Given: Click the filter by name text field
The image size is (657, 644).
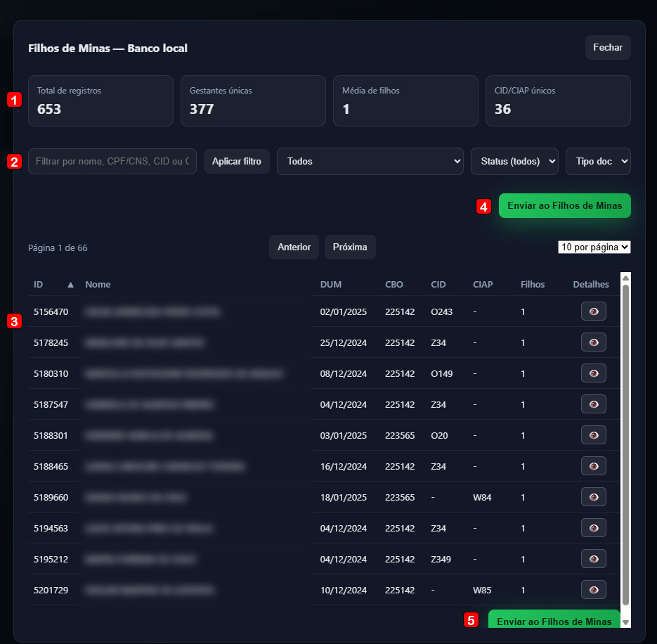Looking at the screenshot, I should (x=112, y=161).
